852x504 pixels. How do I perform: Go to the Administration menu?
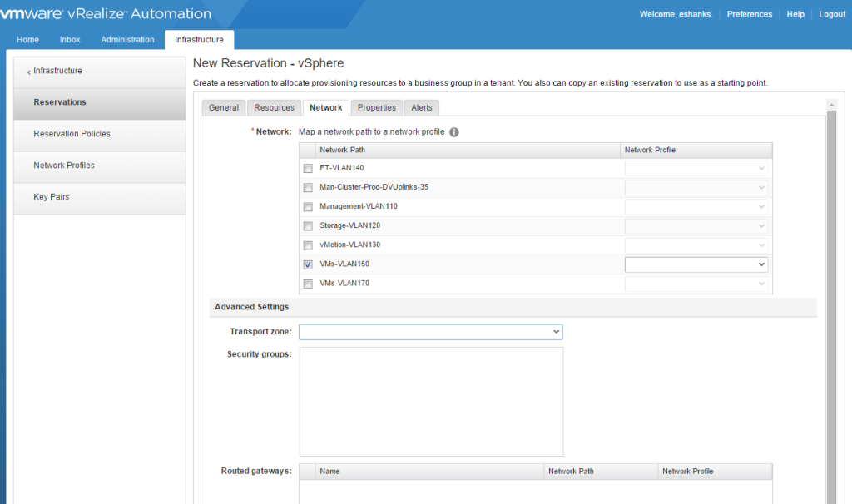127,39
